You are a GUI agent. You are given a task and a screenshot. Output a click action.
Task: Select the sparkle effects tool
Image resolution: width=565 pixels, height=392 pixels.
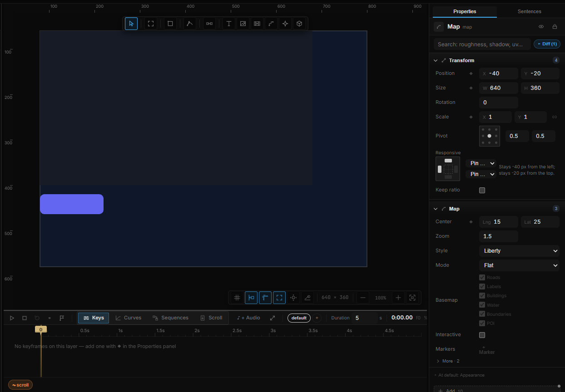[x=285, y=24]
